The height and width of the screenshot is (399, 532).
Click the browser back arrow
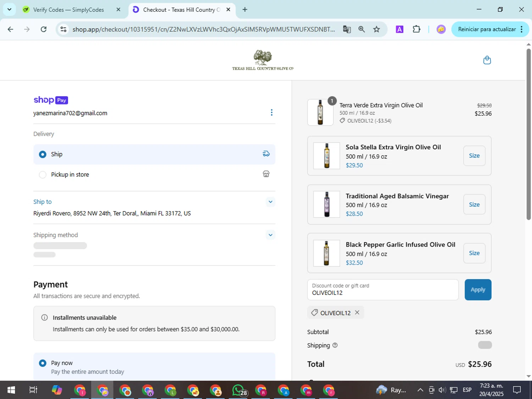[x=10, y=29]
